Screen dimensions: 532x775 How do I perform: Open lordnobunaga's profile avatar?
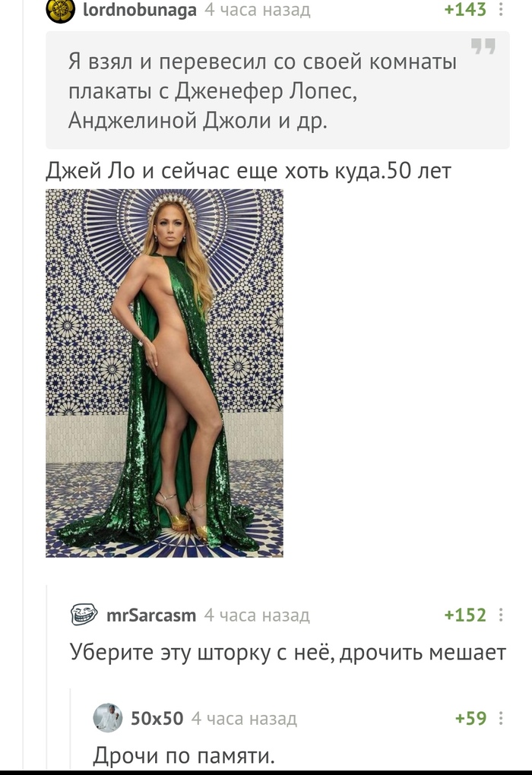coord(60,10)
